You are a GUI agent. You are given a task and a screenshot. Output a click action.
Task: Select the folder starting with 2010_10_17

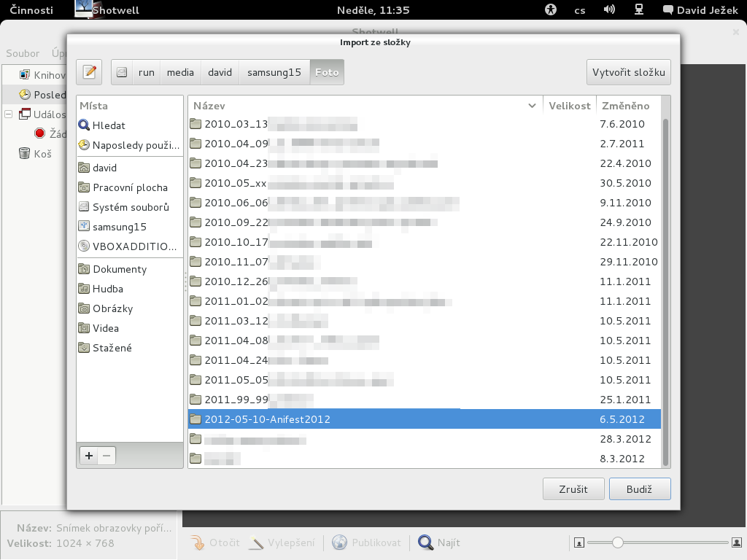click(425, 242)
